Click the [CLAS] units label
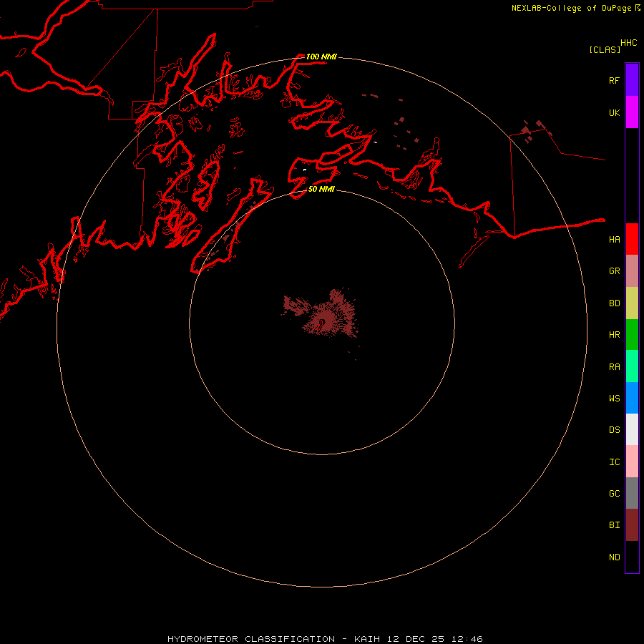644x644 pixels. [605, 49]
